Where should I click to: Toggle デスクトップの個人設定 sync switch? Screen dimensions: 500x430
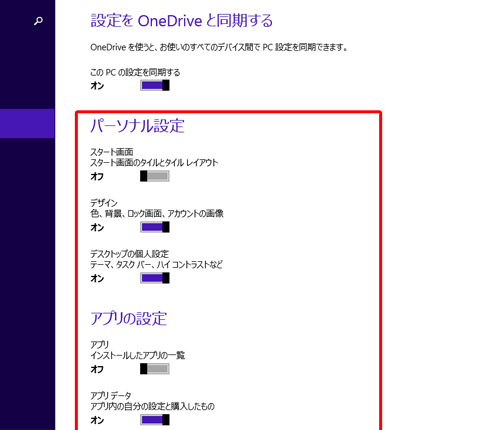click(x=155, y=278)
